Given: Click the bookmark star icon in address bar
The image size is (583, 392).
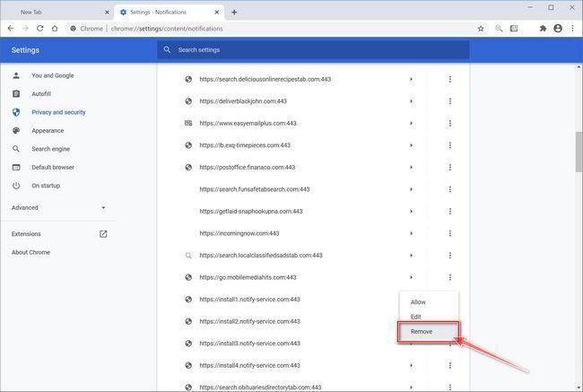Looking at the screenshot, I should pyautogui.click(x=481, y=29).
